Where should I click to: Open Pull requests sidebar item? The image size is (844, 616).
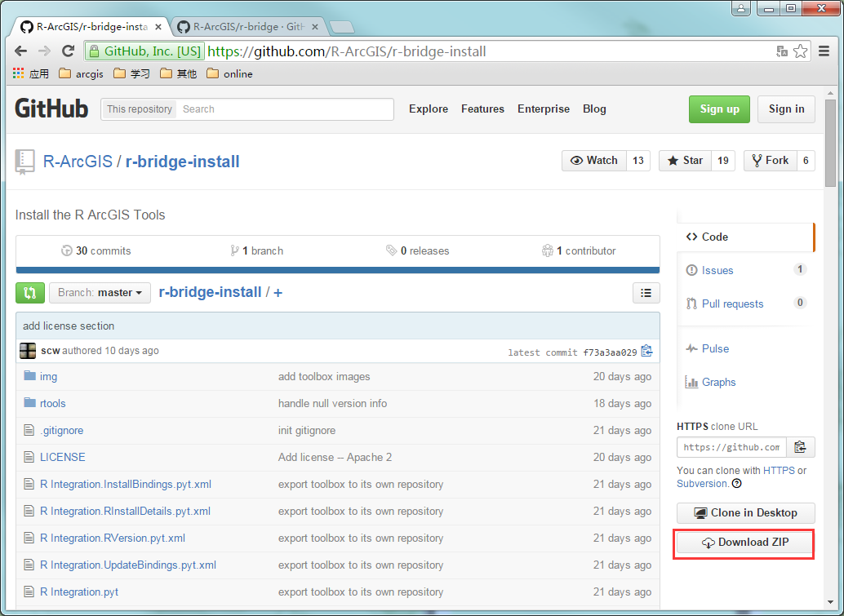[745, 304]
